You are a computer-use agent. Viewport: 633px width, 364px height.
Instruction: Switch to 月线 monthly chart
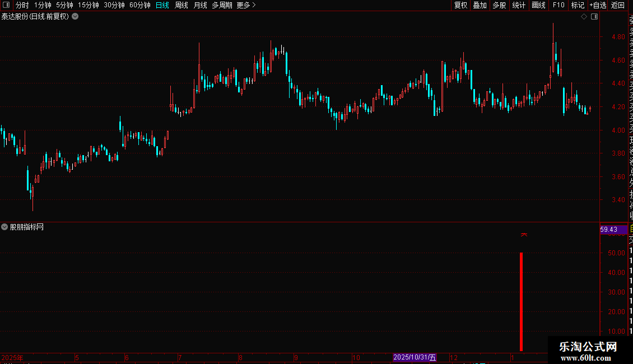click(x=200, y=5)
